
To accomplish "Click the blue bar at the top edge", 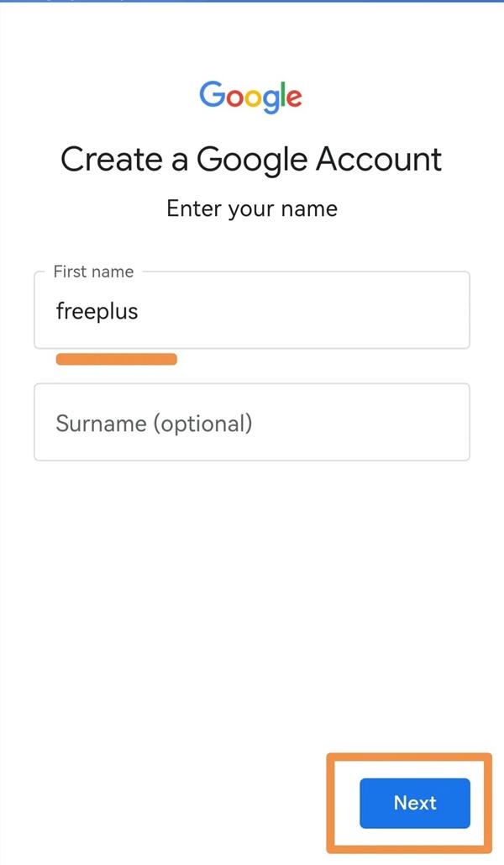I will [x=252, y=2].
